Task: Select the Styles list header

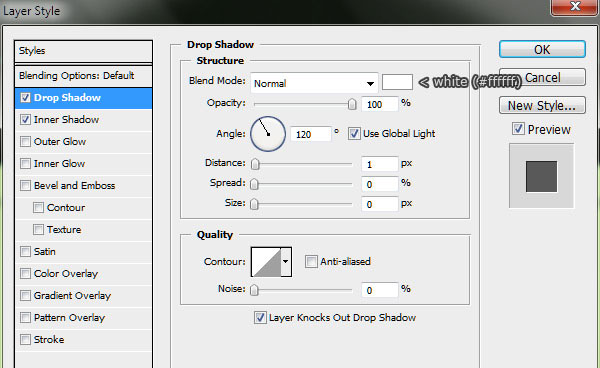Action: point(83,51)
